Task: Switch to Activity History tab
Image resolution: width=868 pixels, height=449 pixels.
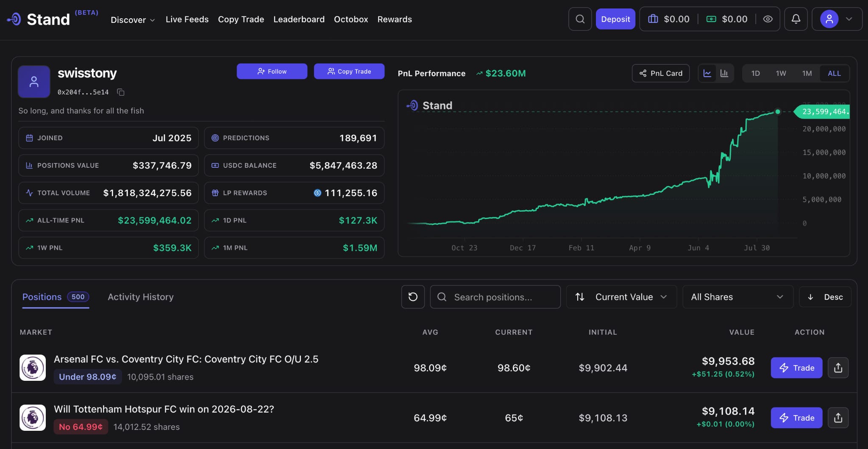Action: [141, 297]
